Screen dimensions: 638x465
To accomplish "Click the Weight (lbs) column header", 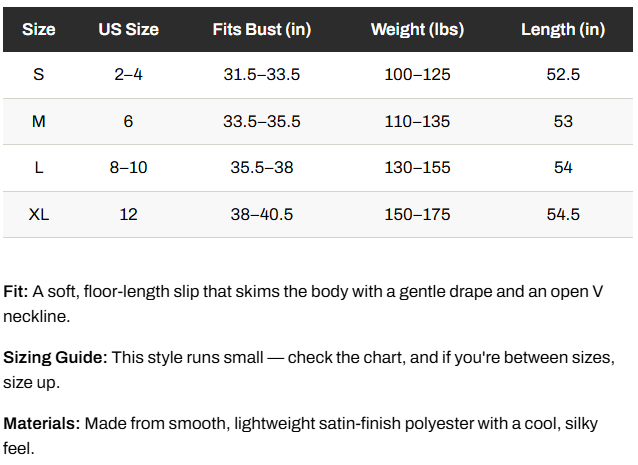I will point(417,29).
